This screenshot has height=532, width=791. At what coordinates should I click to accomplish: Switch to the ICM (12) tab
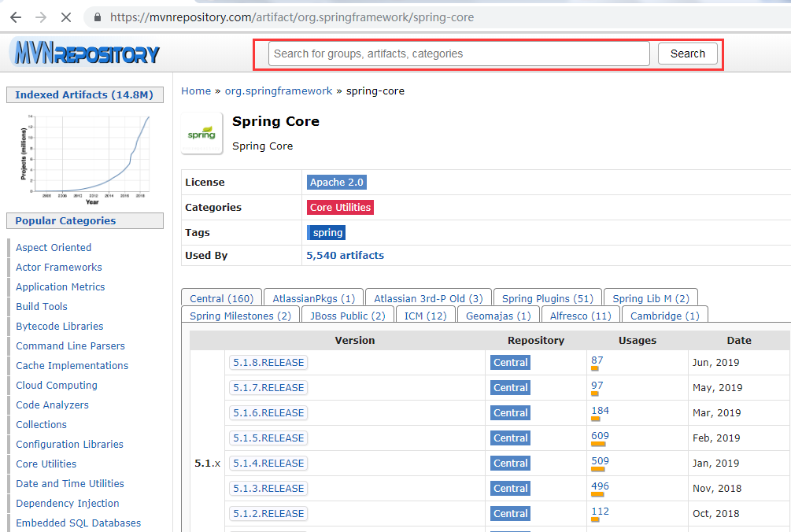(425, 315)
